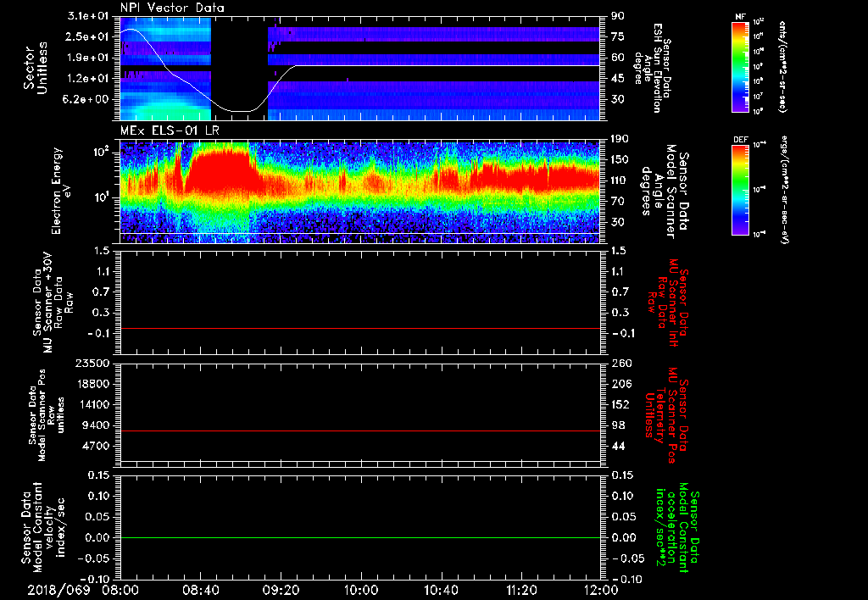Click the '10:40' time tick label
Viewport: 868px width, 600px height.
point(441,590)
